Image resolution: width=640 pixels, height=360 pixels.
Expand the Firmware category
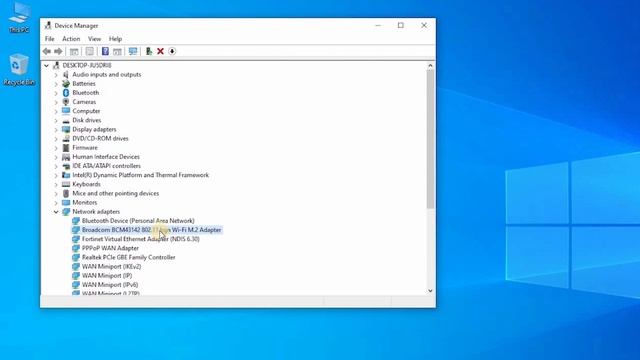(56, 148)
